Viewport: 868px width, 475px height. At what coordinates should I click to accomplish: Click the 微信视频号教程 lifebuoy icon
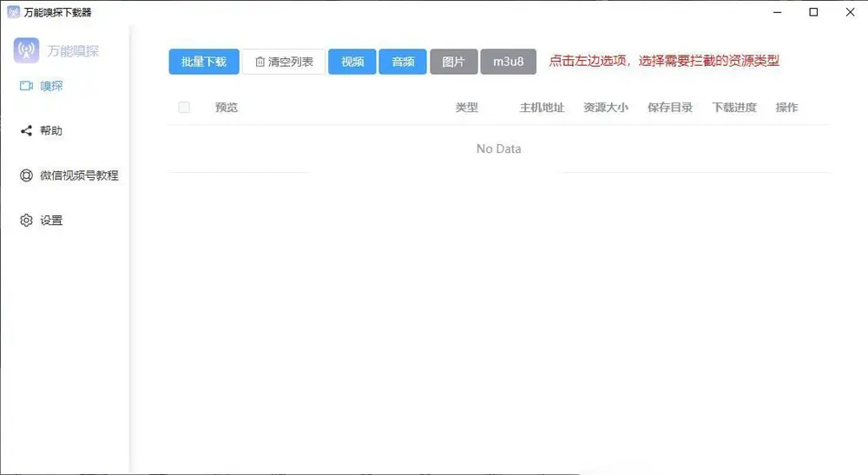(x=26, y=175)
